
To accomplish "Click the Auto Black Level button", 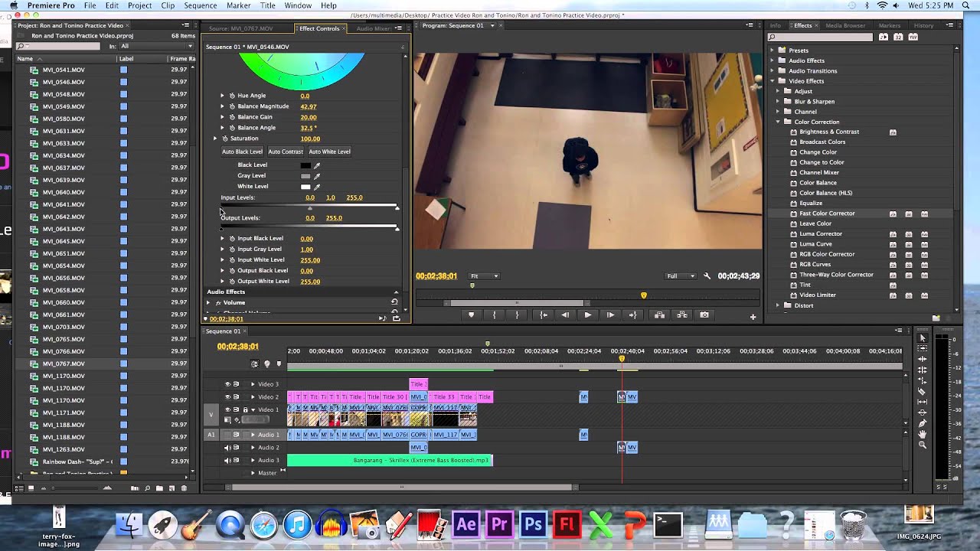I will coord(242,152).
